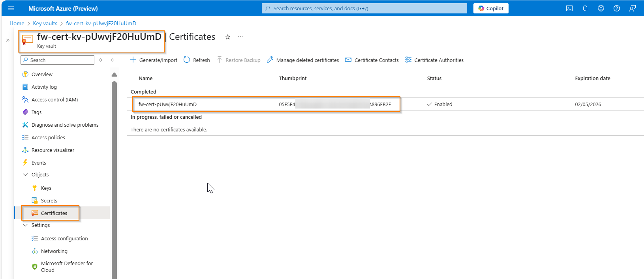Open Activity log in the menu
This screenshot has width=644, height=279.
tap(44, 87)
